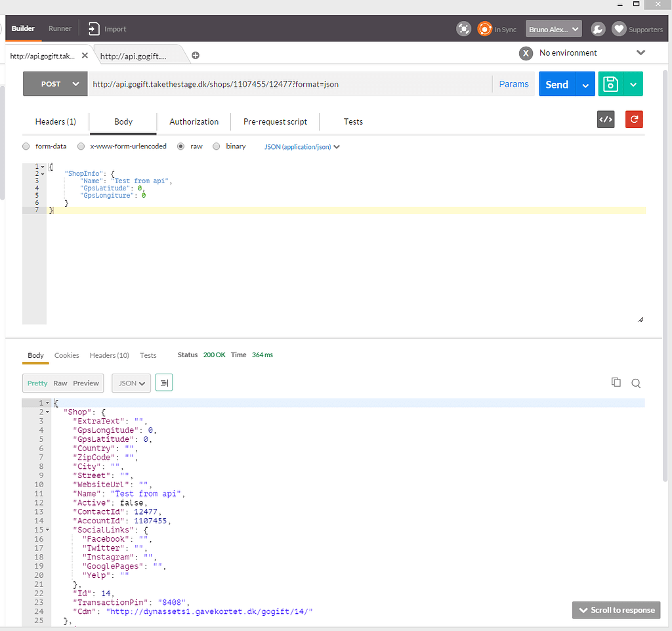This screenshot has width=672, height=631.
Task: Open the code snippet generator icon
Action: (x=604, y=119)
